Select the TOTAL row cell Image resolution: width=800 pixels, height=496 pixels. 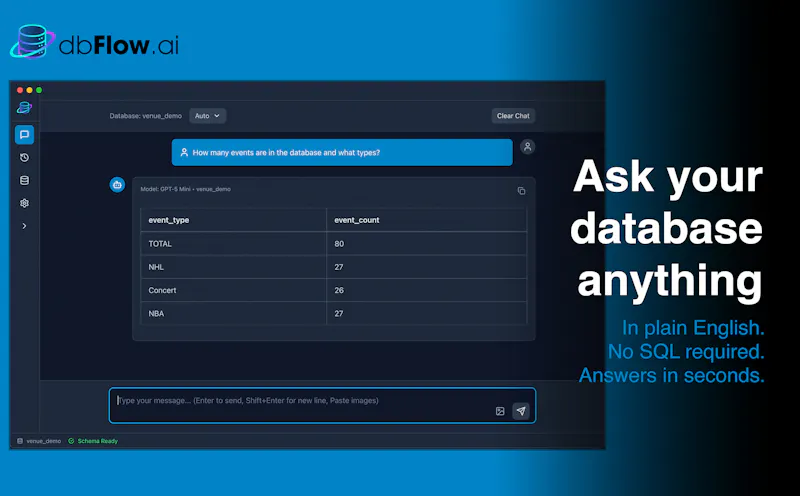pyautogui.click(x=233, y=244)
